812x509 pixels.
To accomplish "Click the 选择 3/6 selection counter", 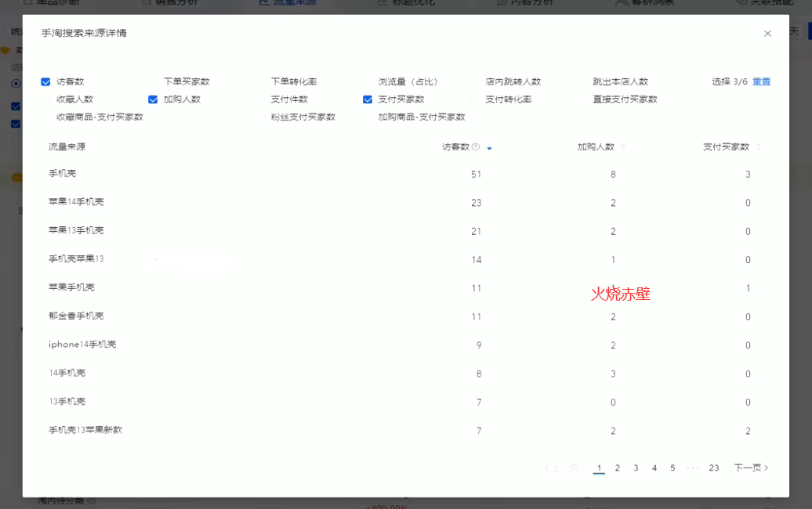I will click(729, 81).
